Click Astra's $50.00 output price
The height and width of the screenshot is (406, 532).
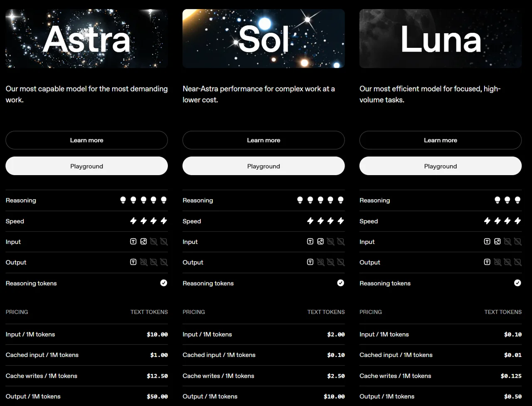pyautogui.click(x=157, y=396)
